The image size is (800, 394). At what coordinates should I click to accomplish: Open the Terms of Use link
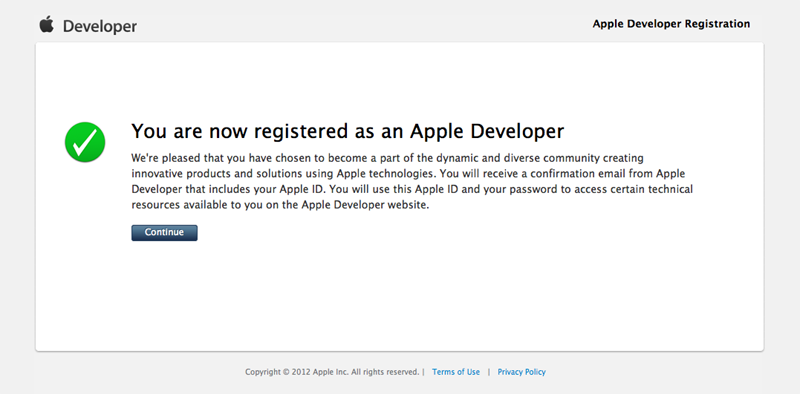pyautogui.click(x=456, y=372)
